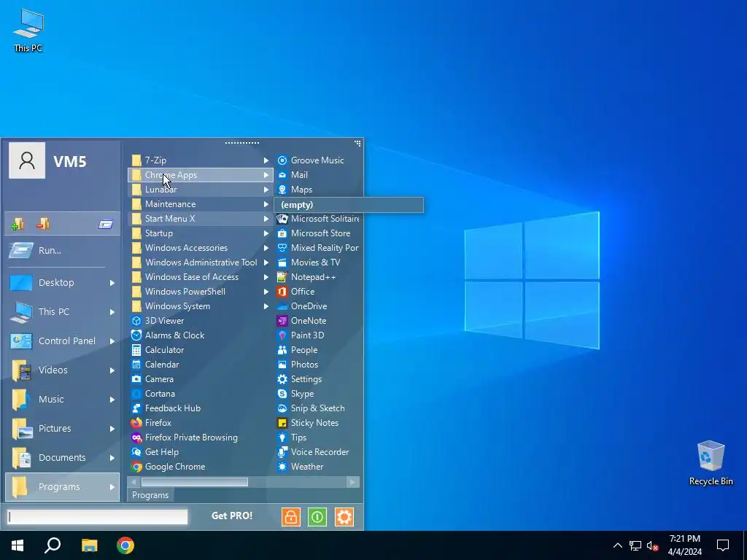This screenshot has width=747, height=560.
Task: Open File Explorer on the taskbar
Action: pos(89,545)
